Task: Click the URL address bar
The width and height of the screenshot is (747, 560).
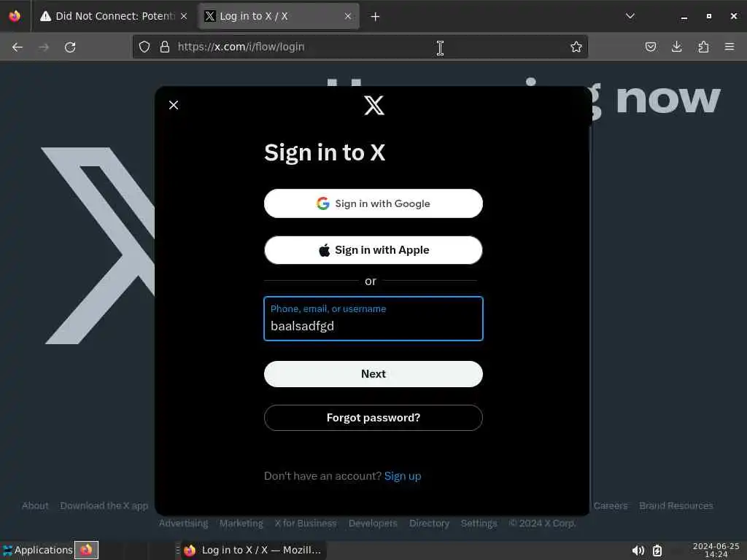Action: [362, 47]
